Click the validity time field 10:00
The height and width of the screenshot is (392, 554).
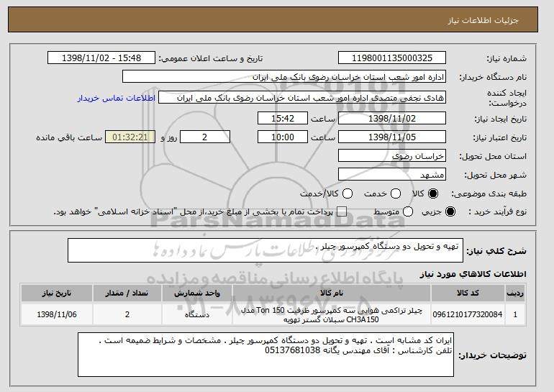click(283, 137)
